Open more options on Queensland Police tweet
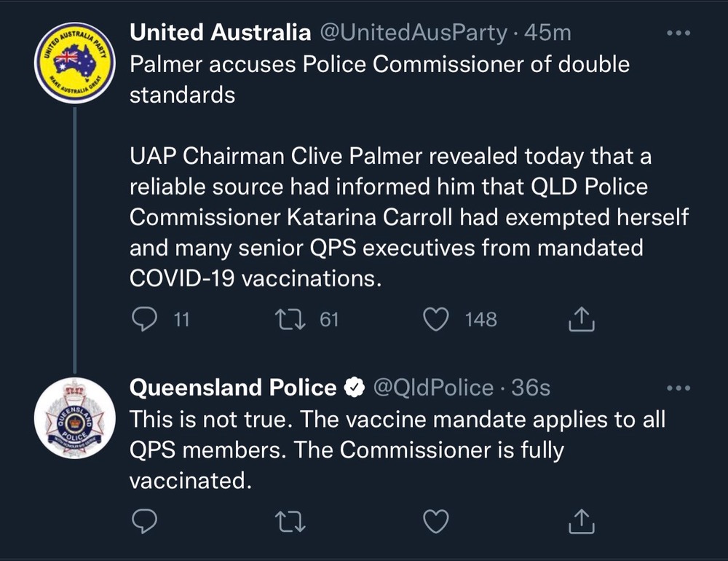This screenshot has height=561, width=728. pos(678,388)
